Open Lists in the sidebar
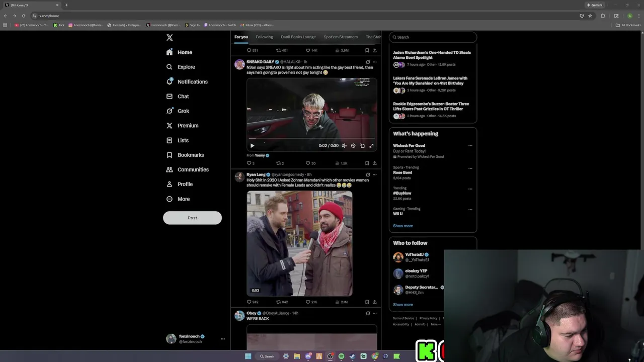The image size is (644, 362). tap(177, 140)
